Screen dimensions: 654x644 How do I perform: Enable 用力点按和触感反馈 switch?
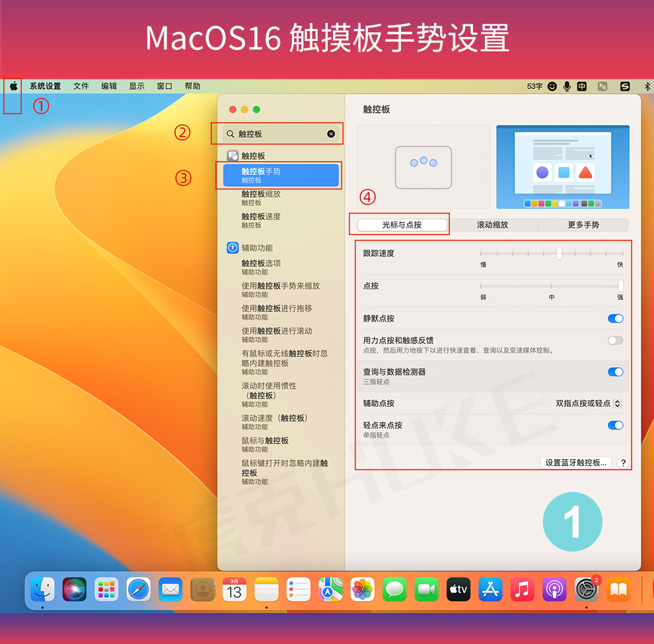pos(616,340)
